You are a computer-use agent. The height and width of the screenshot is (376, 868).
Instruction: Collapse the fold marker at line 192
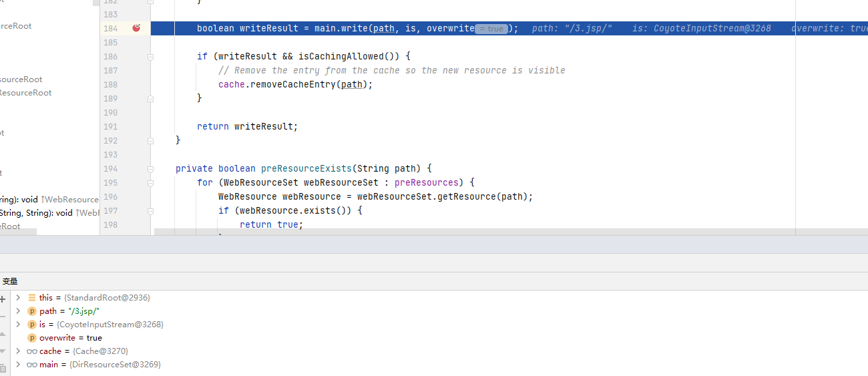151,140
